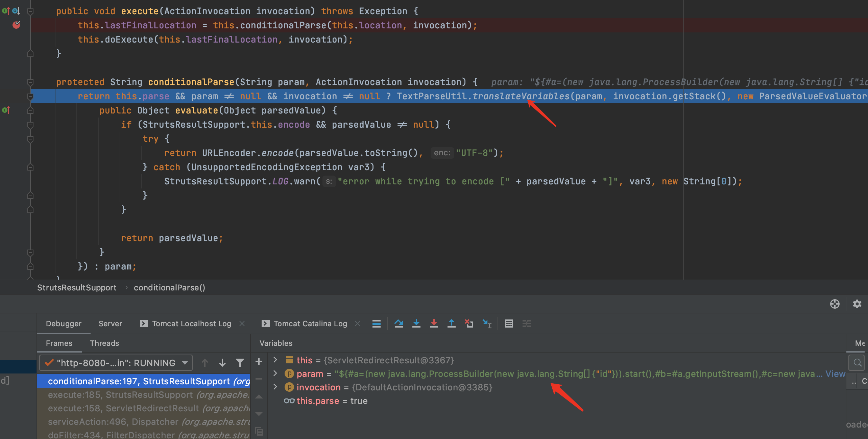Click the glasses watch icon beside this.parse
The width and height of the screenshot is (868, 439).
[x=289, y=401]
